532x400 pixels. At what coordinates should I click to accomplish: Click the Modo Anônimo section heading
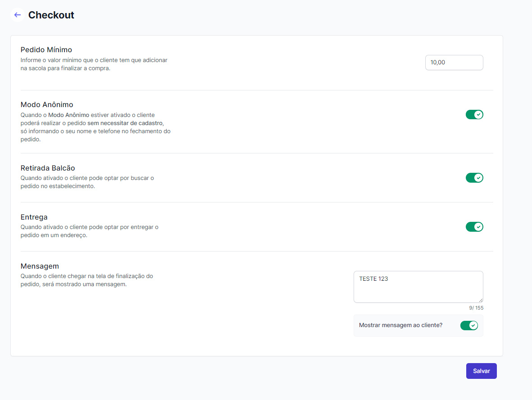(46, 105)
